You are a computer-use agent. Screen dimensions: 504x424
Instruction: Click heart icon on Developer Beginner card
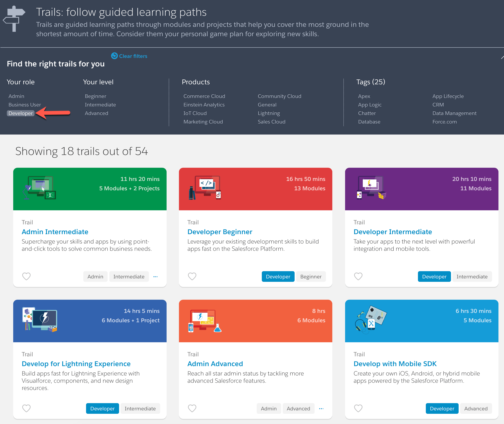192,276
